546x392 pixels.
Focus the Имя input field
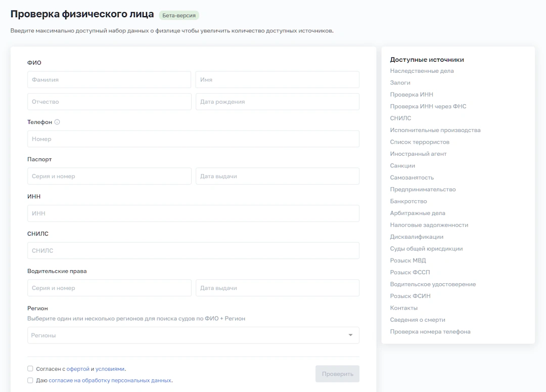(277, 80)
